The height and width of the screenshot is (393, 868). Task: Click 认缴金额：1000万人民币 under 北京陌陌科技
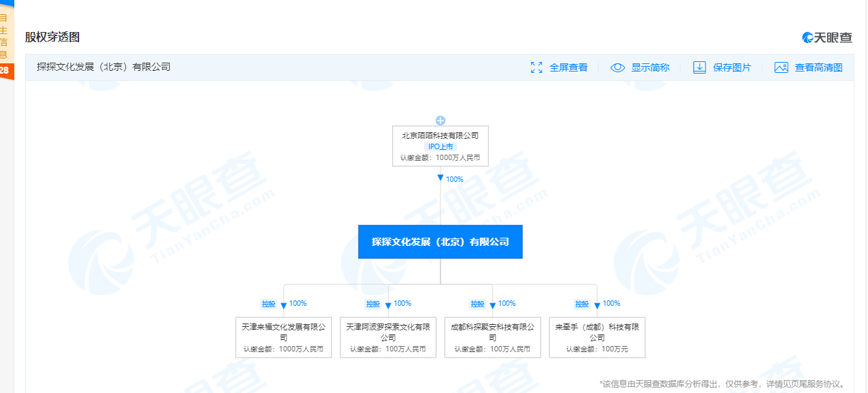(440, 157)
